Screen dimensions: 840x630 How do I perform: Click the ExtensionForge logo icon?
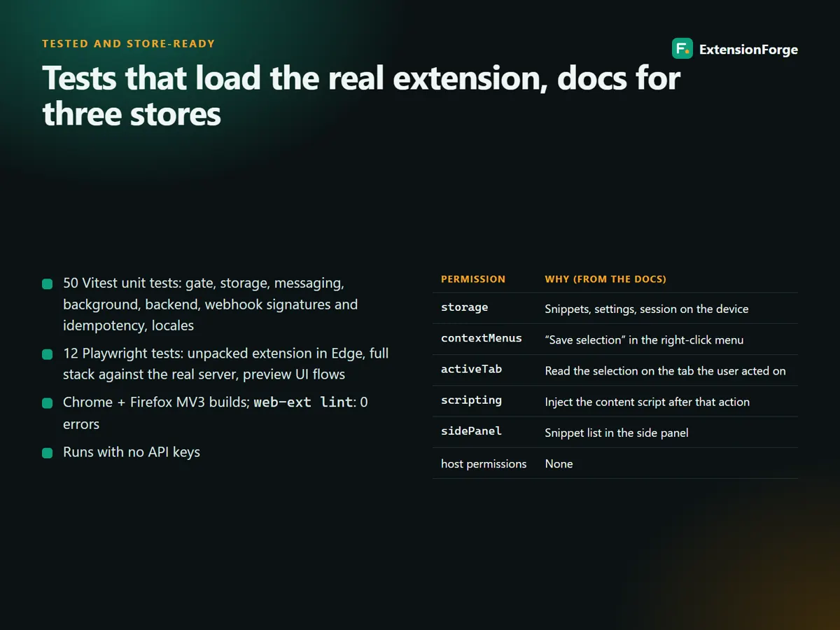point(682,49)
